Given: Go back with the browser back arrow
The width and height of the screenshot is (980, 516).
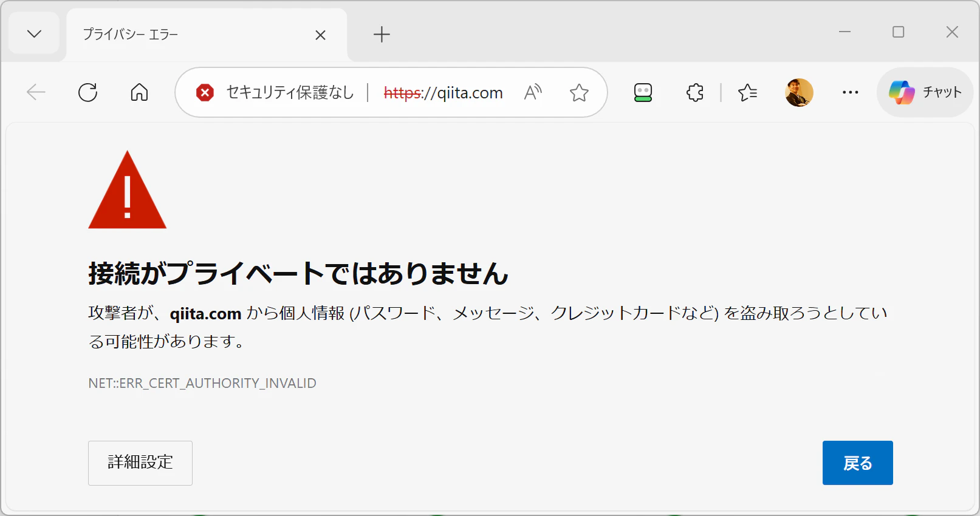Looking at the screenshot, I should click(36, 92).
